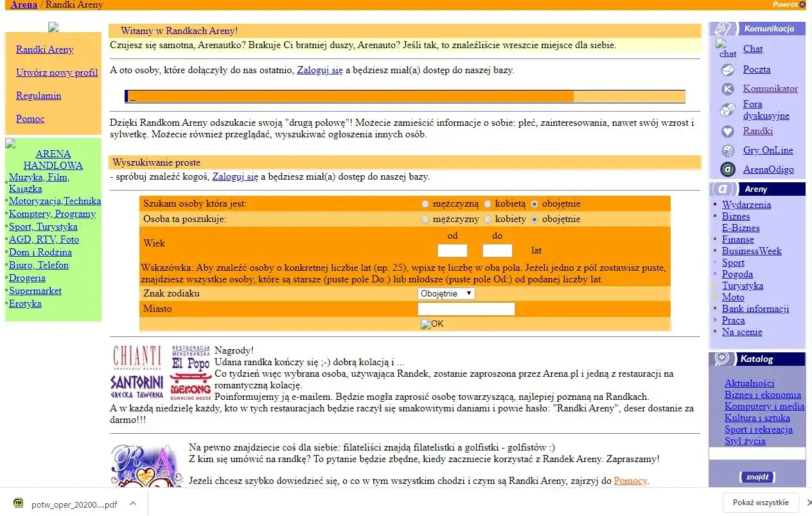Image resolution: width=812 pixels, height=516 pixels.
Task: Open 'Styl życia' catalog link
Action: [x=745, y=441]
